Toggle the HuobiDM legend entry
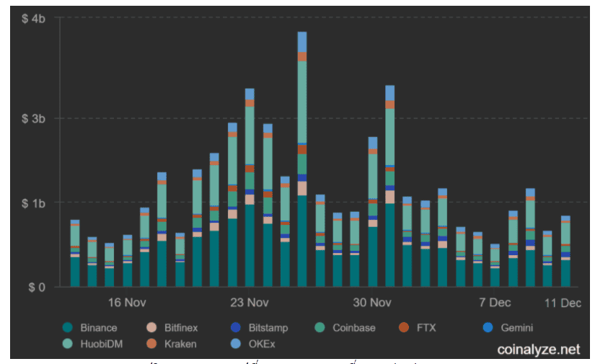This screenshot has width=608, height=364. point(92,344)
